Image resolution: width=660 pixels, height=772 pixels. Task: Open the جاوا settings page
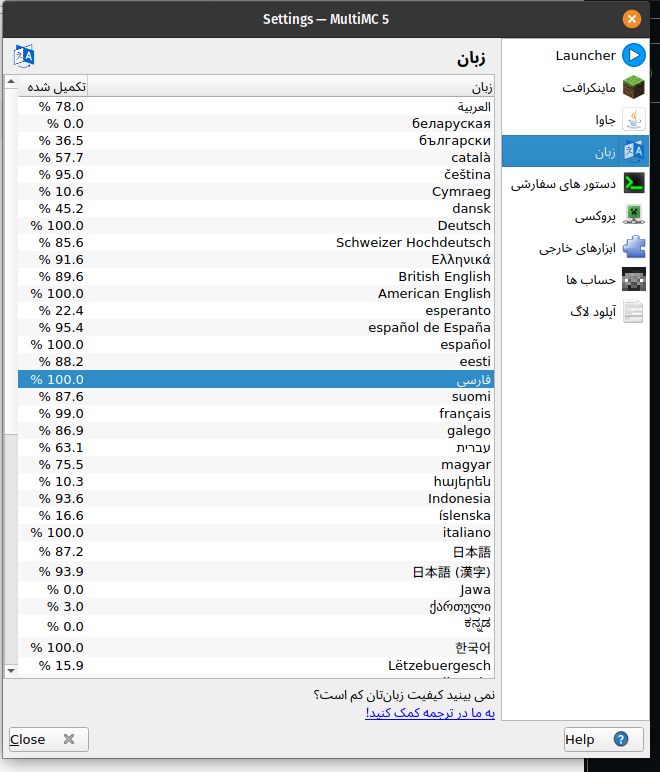tap(575, 119)
